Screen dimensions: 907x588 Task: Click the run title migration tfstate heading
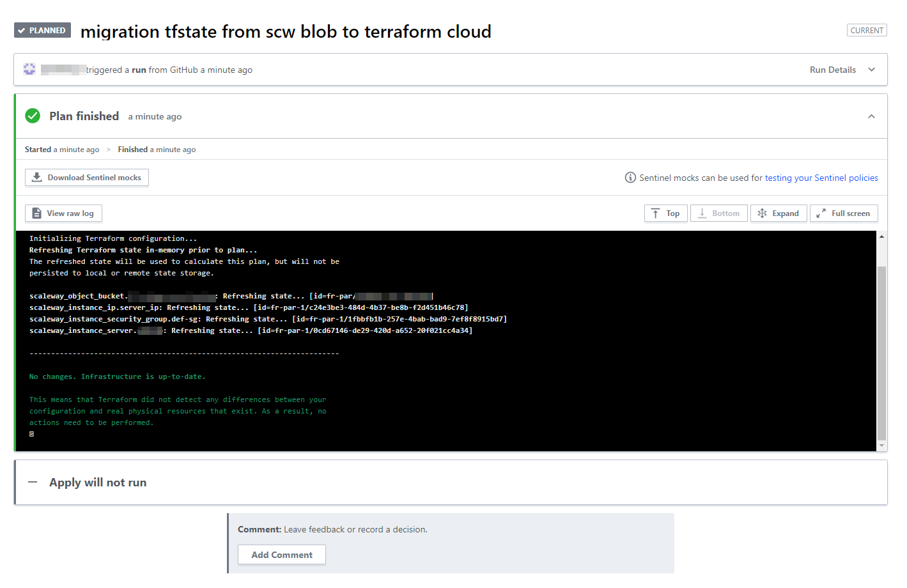(x=286, y=31)
